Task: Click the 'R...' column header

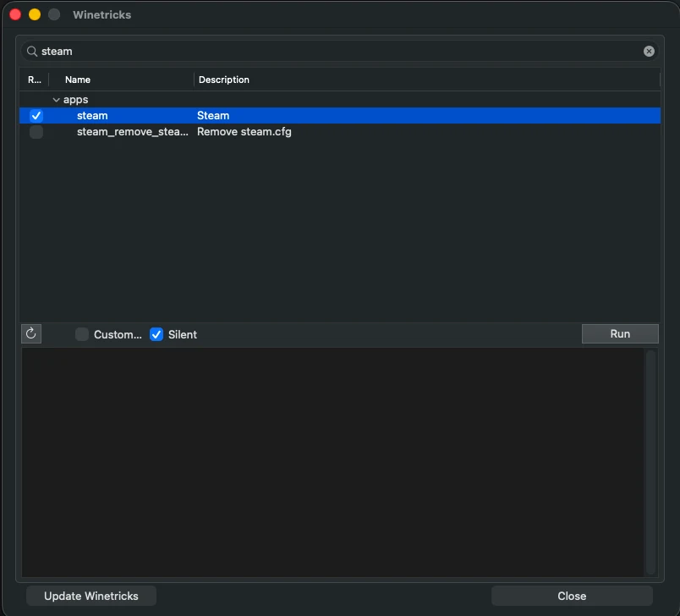Action: coord(34,80)
